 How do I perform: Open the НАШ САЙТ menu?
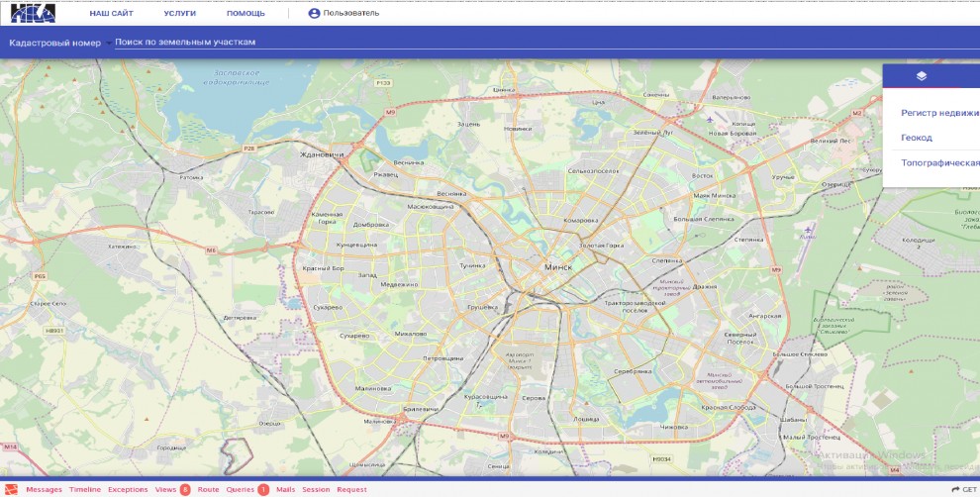pos(111,13)
